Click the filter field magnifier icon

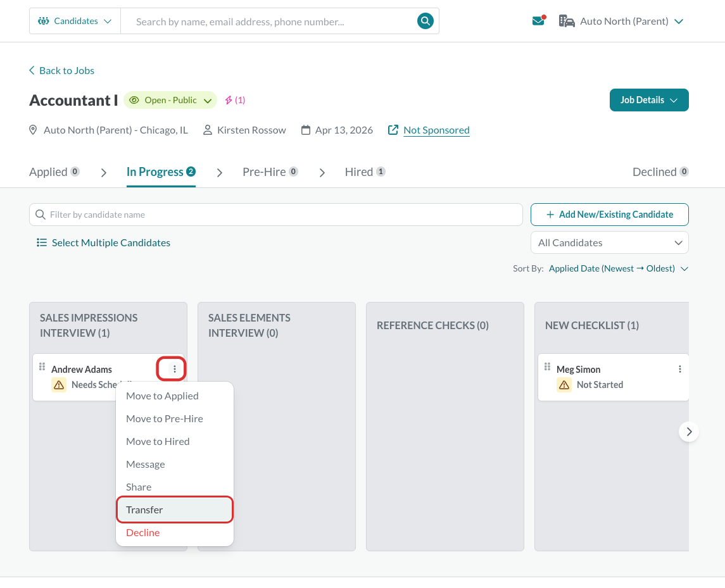coord(41,215)
